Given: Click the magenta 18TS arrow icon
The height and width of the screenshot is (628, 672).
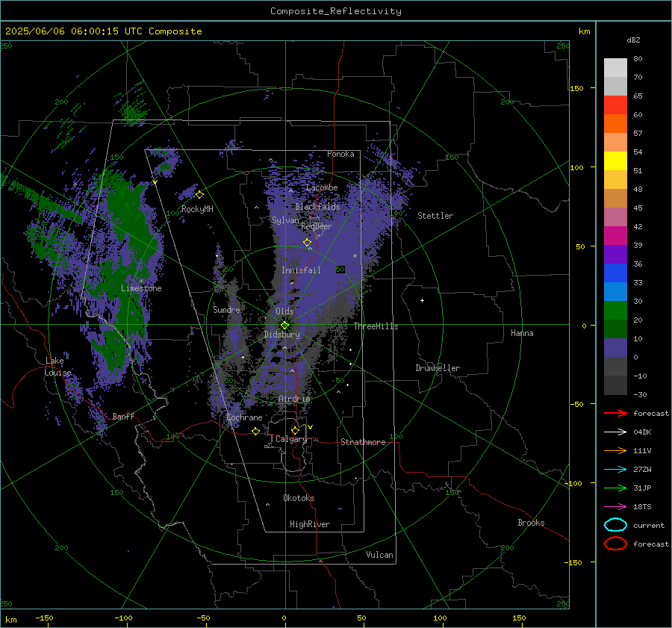Looking at the screenshot, I should click(615, 507).
